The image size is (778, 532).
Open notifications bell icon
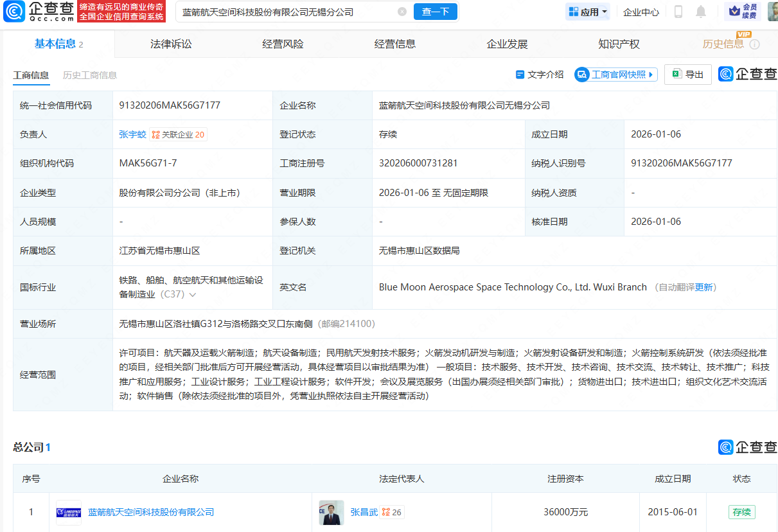coord(701,12)
